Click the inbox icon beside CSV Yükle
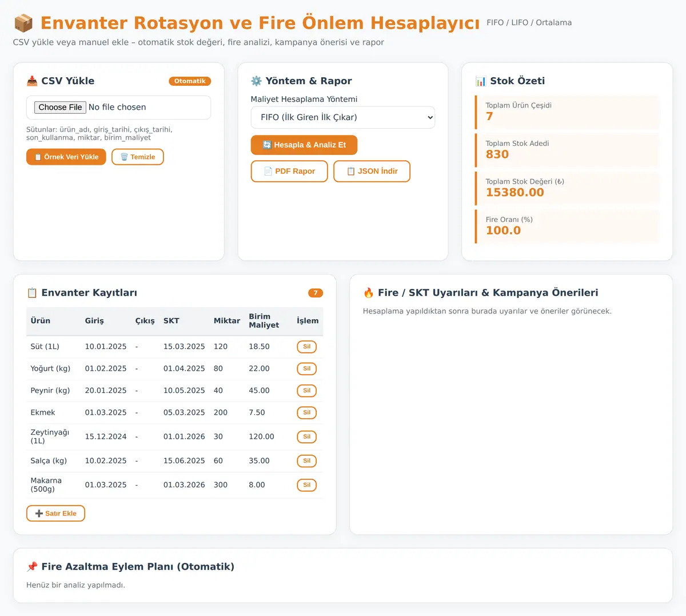 (32, 81)
